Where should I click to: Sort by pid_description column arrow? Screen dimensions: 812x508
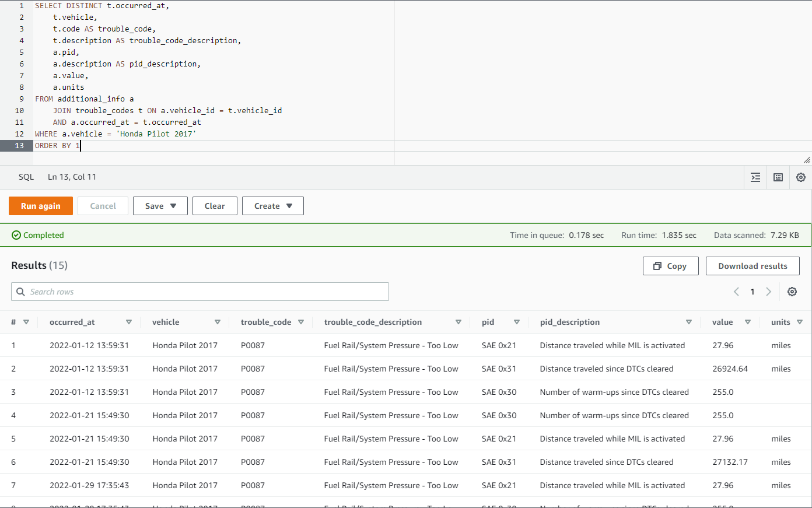(689, 322)
